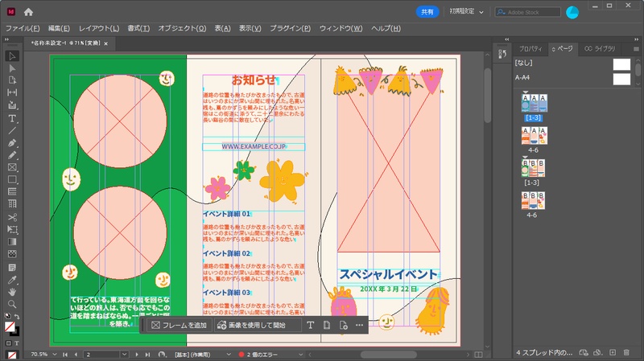
Task: Select the Gradient Swatch tool
Action: coord(12,242)
